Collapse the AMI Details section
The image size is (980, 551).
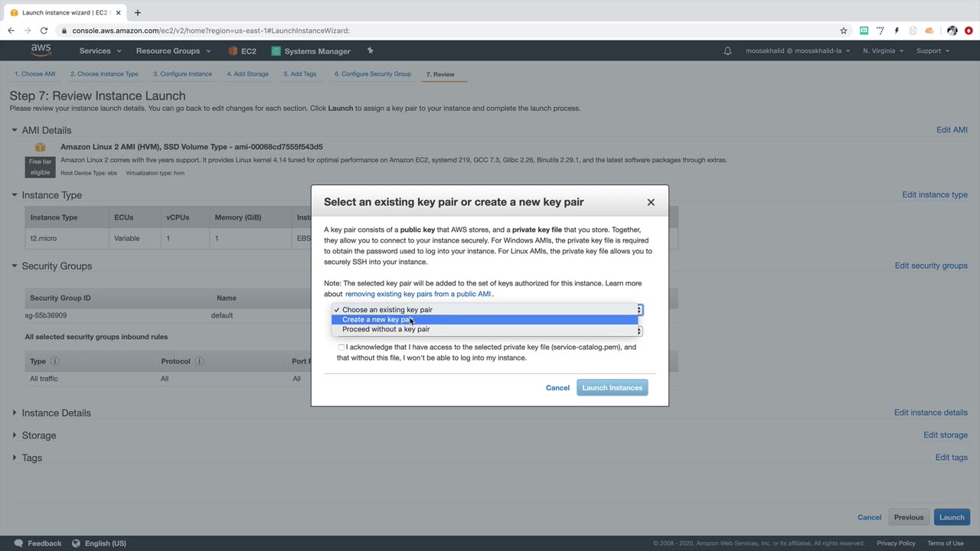[15, 130]
